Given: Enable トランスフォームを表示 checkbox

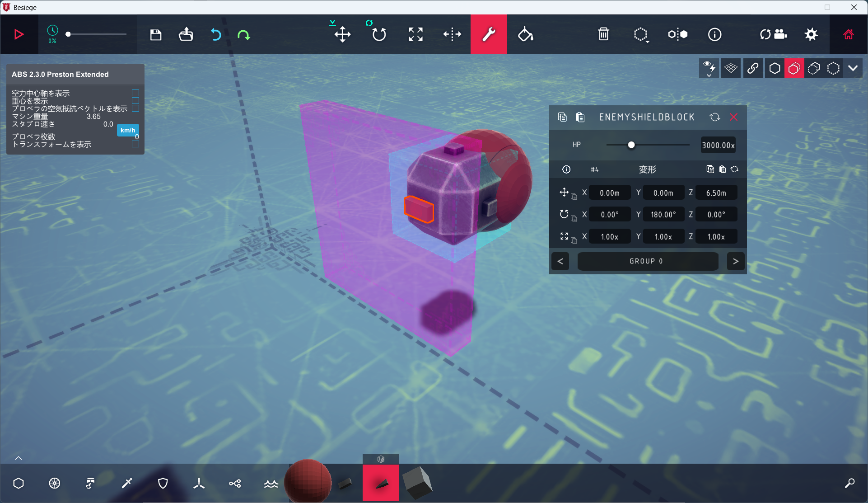Looking at the screenshot, I should tap(135, 144).
